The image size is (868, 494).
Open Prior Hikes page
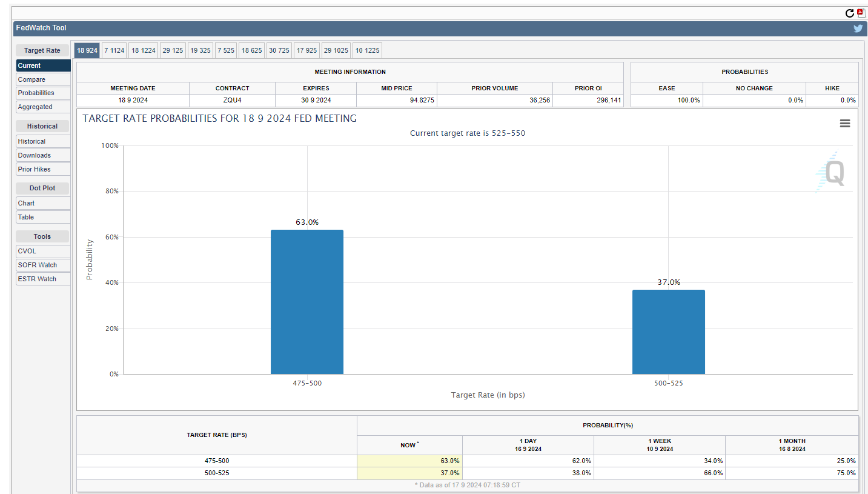pos(43,169)
